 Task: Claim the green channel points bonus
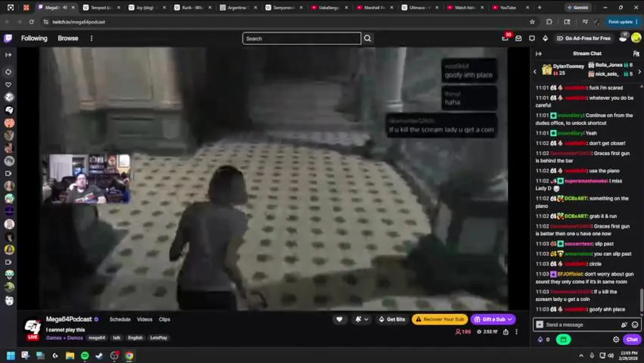point(563,340)
